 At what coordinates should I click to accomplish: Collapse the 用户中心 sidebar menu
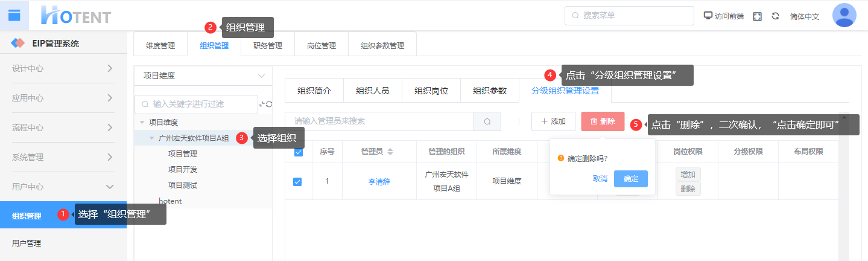pyautogui.click(x=63, y=187)
